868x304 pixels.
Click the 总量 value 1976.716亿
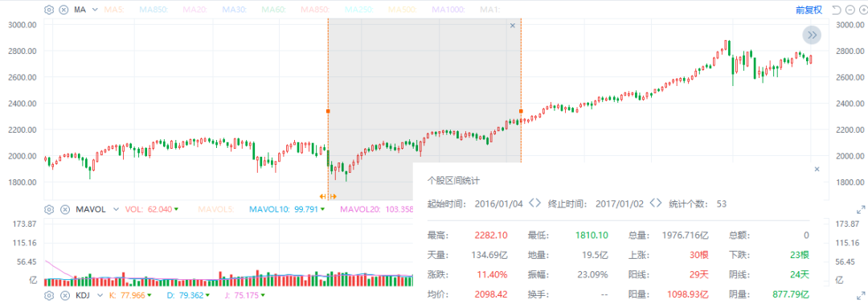click(686, 235)
